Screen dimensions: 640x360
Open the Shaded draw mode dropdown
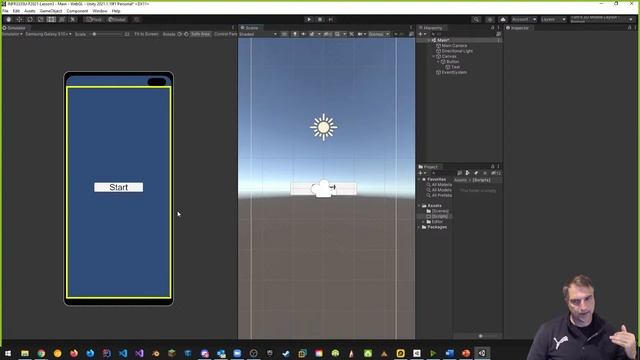258,34
